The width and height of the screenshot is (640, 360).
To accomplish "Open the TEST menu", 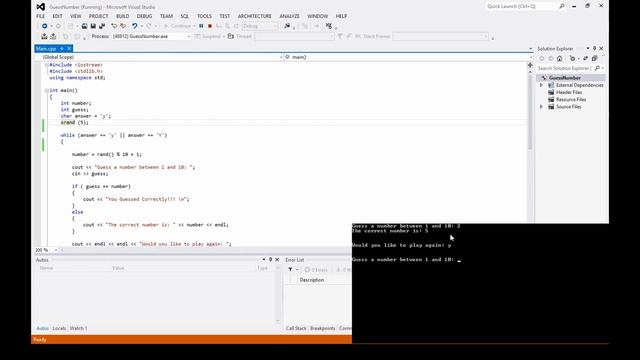I will (224, 16).
